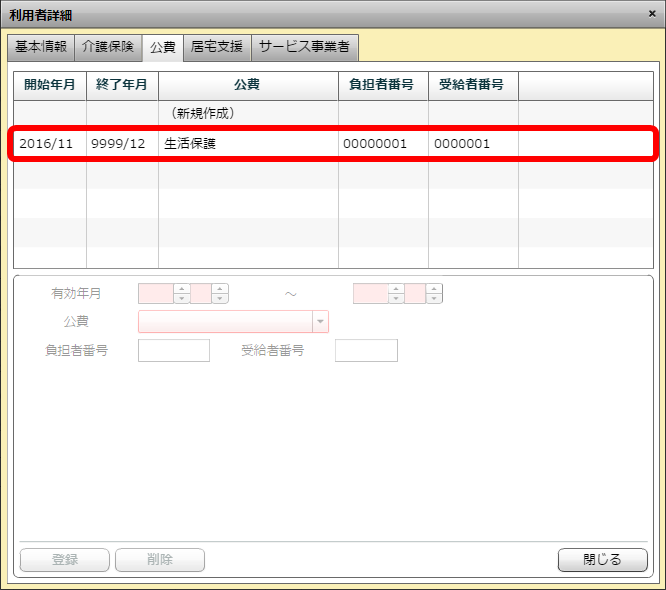Click the 受給者番号 input field
Image resolution: width=666 pixels, height=590 pixels.
pos(366,350)
